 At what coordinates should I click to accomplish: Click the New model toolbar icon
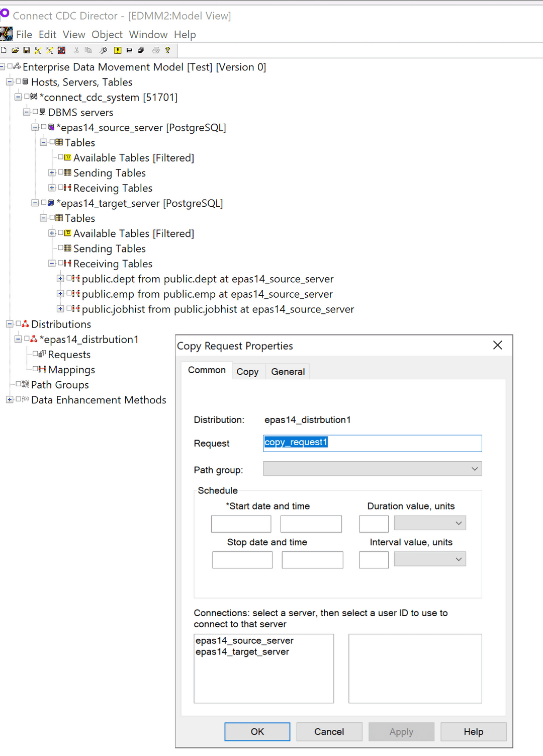click(x=4, y=50)
